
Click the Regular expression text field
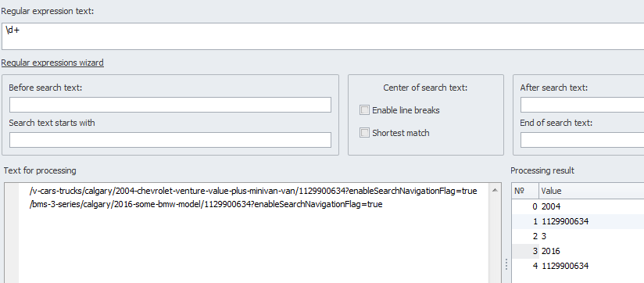click(x=323, y=36)
